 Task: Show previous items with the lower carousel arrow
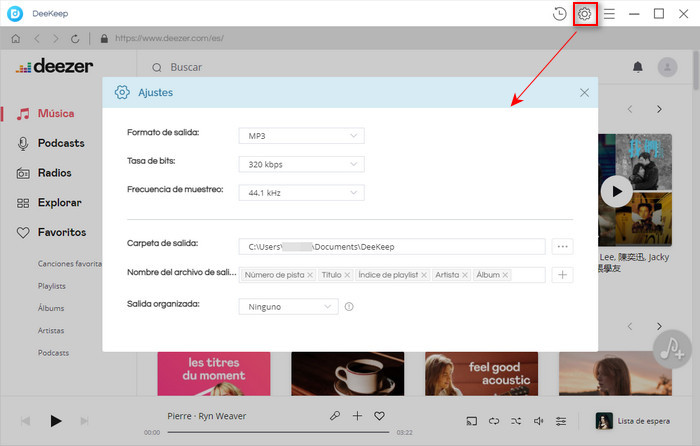(630, 326)
